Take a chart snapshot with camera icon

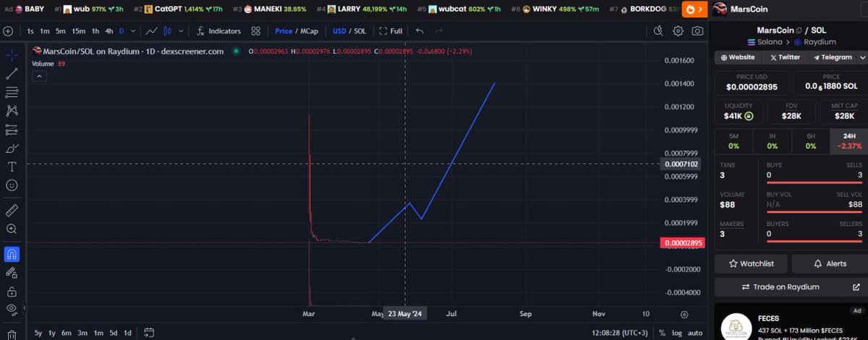click(x=697, y=31)
